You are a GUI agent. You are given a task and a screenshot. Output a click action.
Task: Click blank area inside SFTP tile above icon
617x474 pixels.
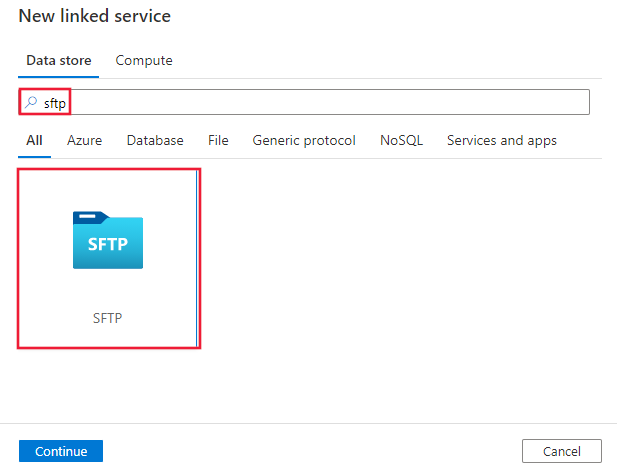108,188
